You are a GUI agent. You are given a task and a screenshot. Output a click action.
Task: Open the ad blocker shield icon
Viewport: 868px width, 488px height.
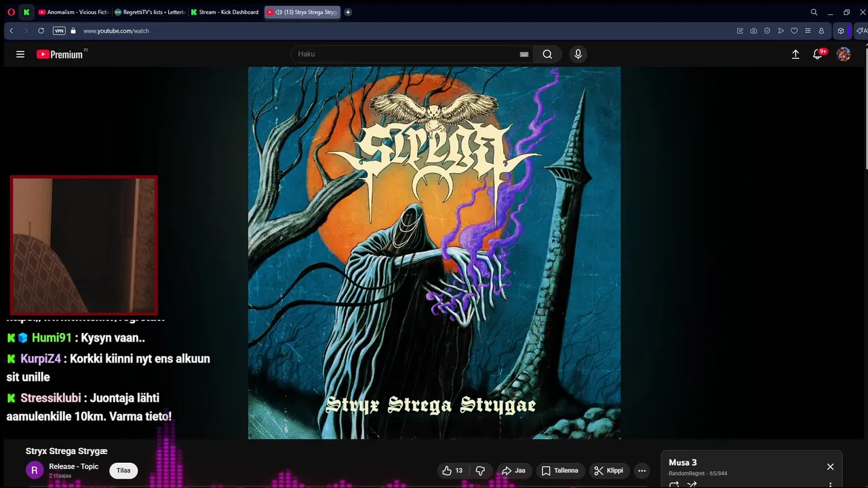pos(767,30)
